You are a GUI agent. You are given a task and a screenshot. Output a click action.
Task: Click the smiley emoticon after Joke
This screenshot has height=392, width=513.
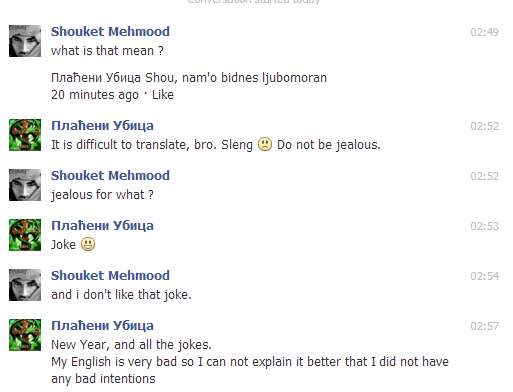[88, 244]
